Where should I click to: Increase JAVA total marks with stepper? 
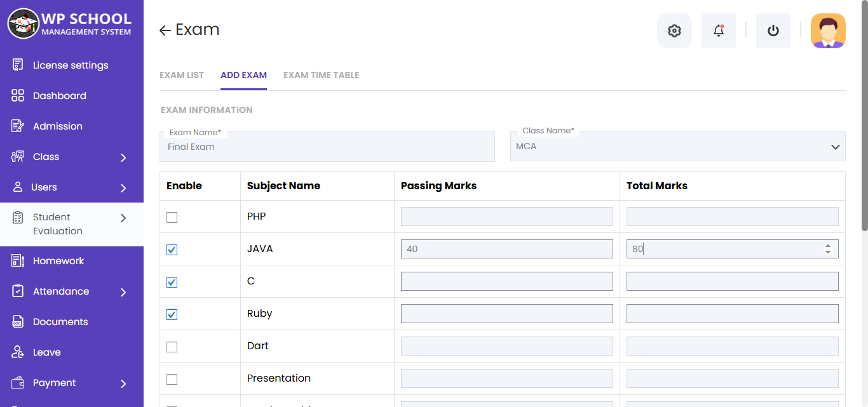pos(827,246)
